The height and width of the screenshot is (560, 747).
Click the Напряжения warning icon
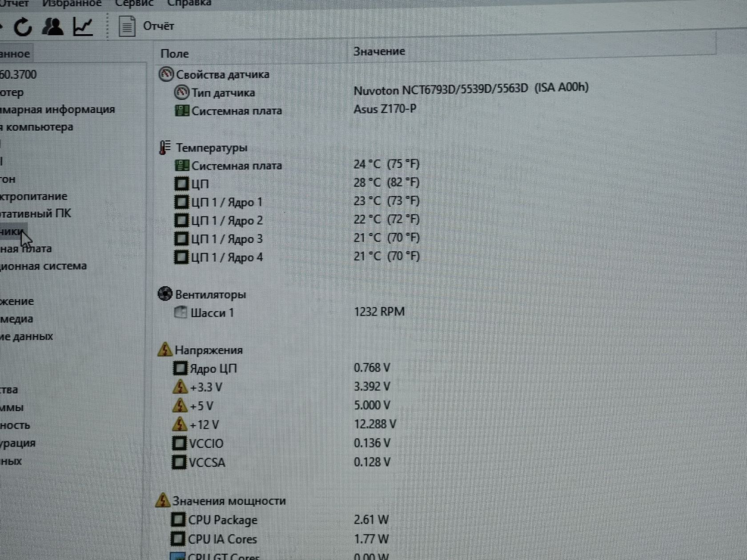pos(165,349)
